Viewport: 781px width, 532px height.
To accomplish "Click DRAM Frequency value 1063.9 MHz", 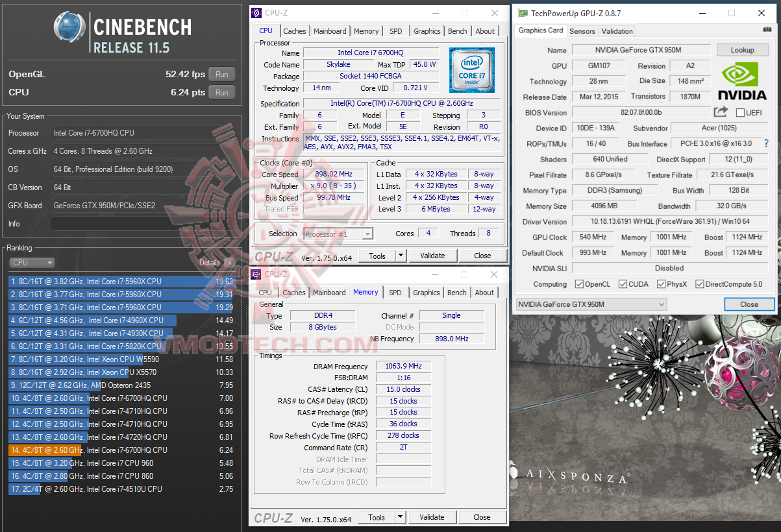I will [x=403, y=367].
